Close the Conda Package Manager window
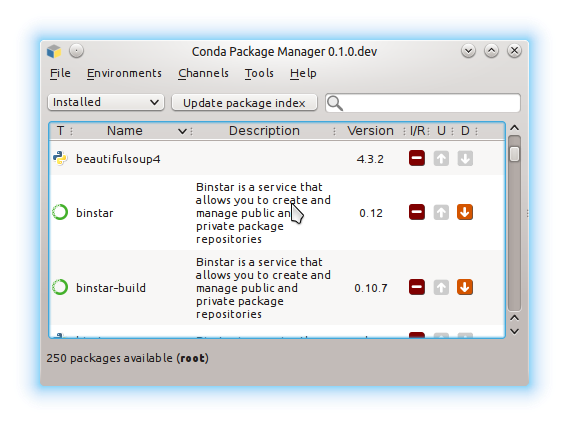This screenshot has height=426, width=569. click(514, 51)
